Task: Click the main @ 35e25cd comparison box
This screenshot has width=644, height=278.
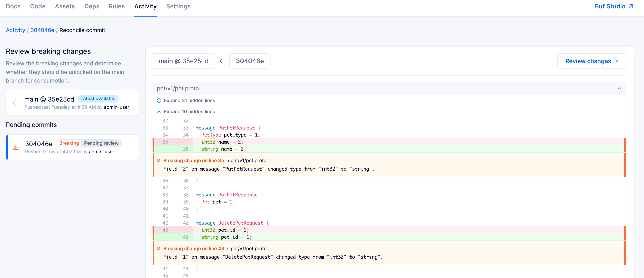Action: pos(183,61)
